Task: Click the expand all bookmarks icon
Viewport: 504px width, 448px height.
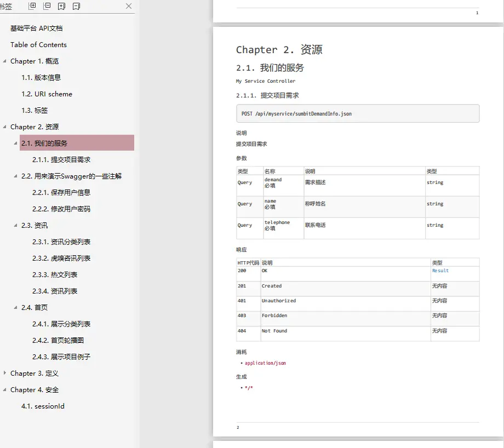Action: pyautogui.click(x=32, y=6)
